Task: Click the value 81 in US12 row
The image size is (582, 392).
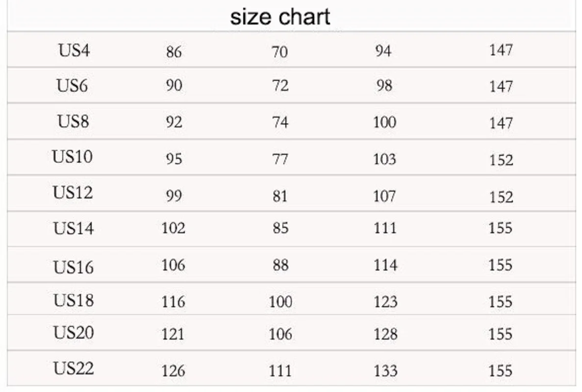Action: pos(280,196)
